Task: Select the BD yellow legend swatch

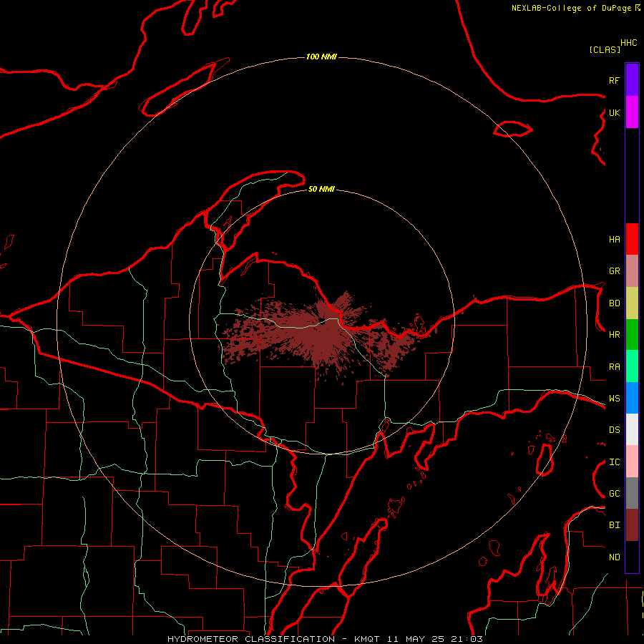Action: (x=632, y=303)
